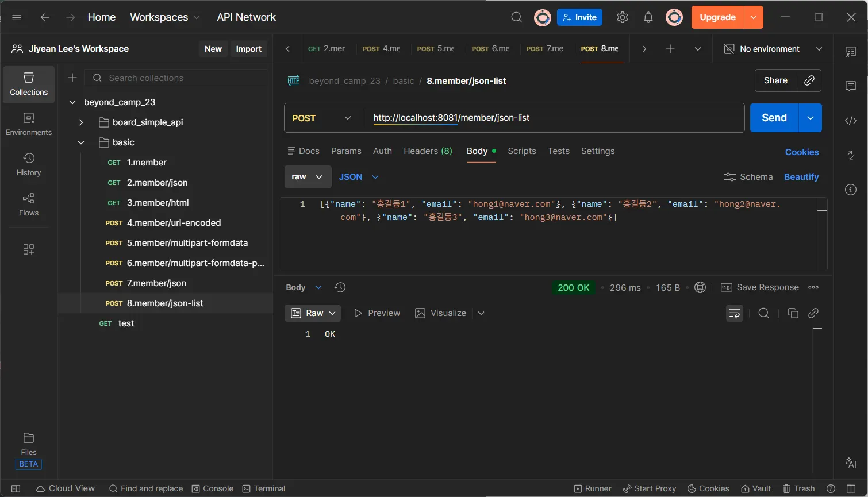
Task: Expand the board_simple_api folder
Action: tap(81, 122)
